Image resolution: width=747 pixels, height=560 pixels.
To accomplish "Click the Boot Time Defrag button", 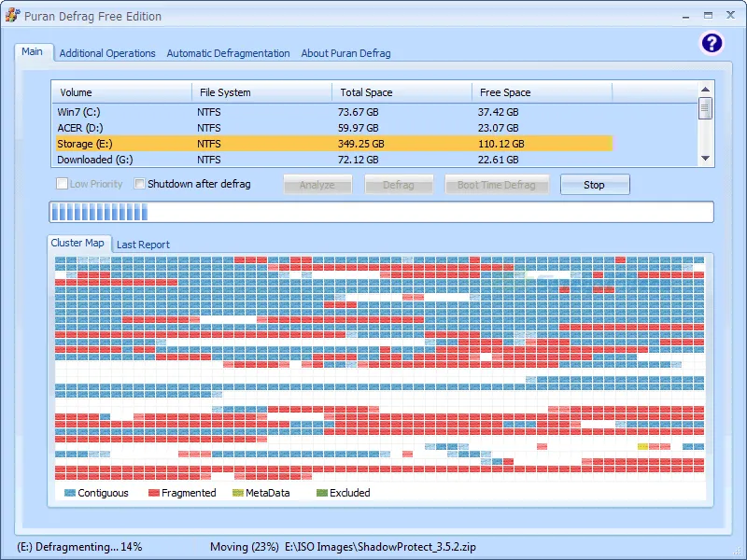I will click(x=497, y=185).
